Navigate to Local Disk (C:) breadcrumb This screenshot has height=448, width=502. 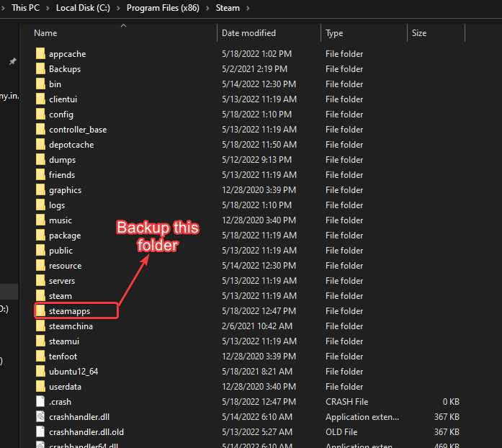(83, 8)
